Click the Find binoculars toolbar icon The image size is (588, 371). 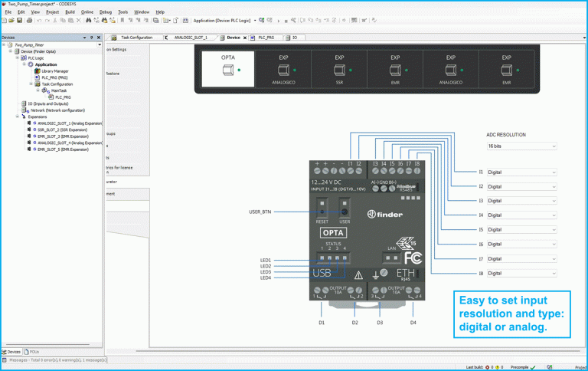89,20
